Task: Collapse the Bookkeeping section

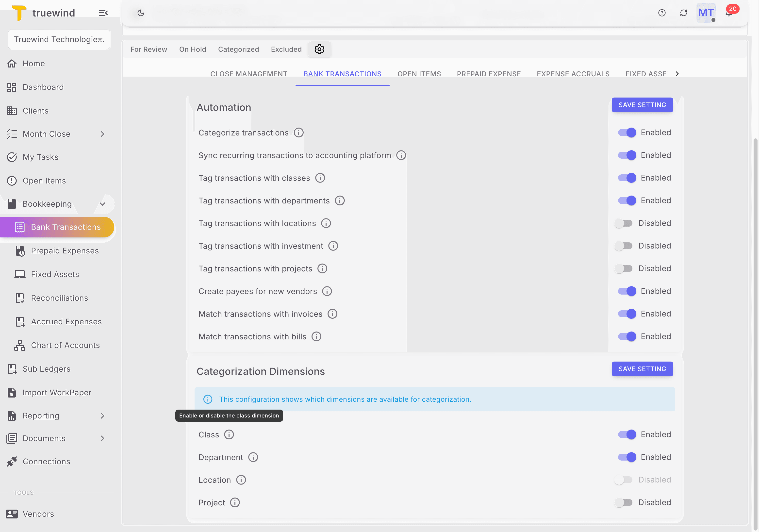Action: click(x=103, y=204)
